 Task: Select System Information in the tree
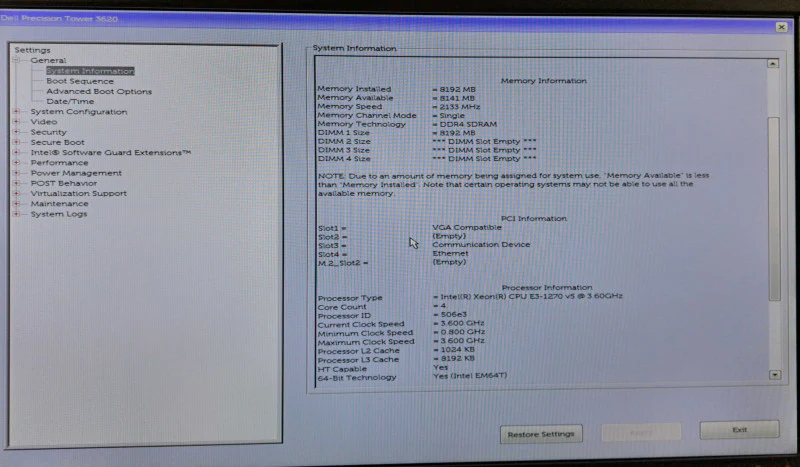pos(90,71)
